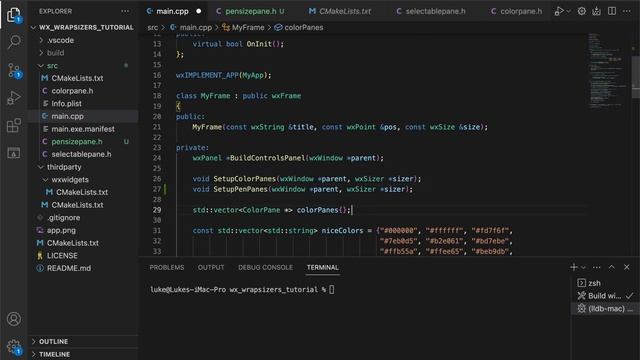Split the editor right
Image resolution: width=640 pixels, height=360 pixels.
(x=612, y=11)
